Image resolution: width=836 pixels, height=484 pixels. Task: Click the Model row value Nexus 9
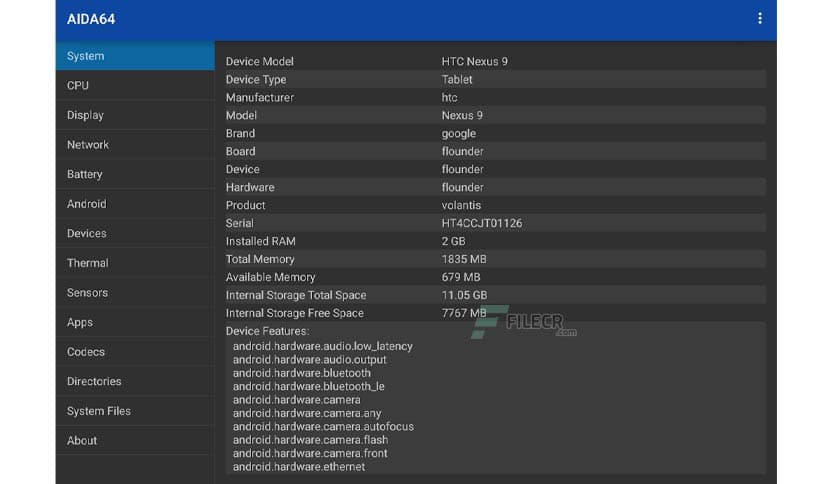[462, 115]
